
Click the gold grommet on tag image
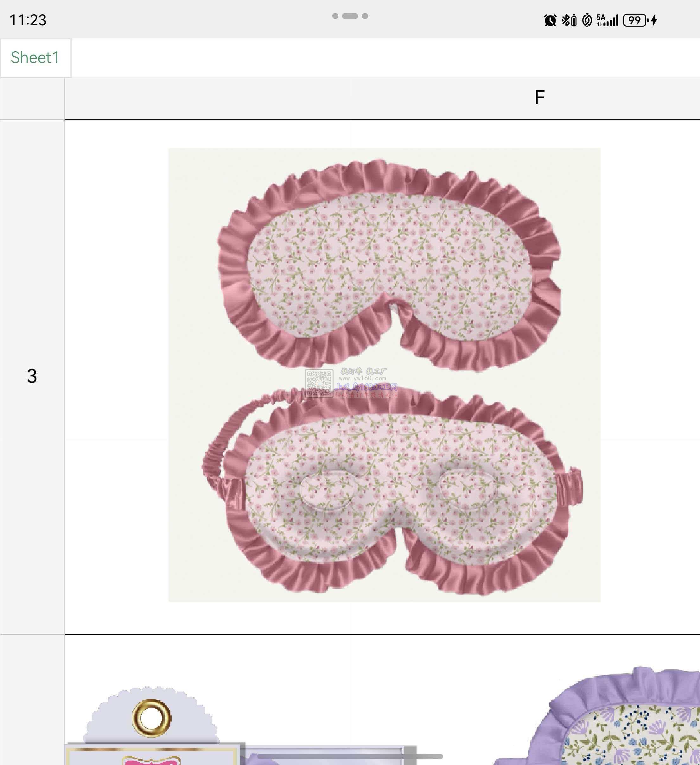[x=151, y=718]
